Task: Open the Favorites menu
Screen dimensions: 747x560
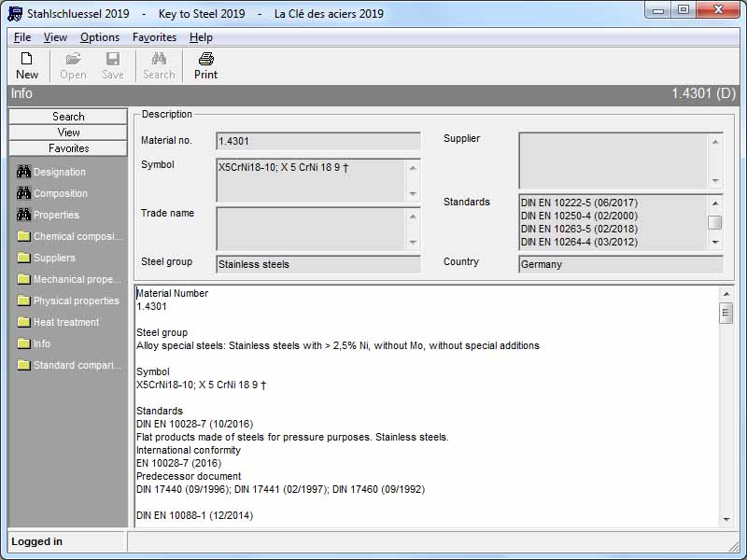Action: [154, 37]
